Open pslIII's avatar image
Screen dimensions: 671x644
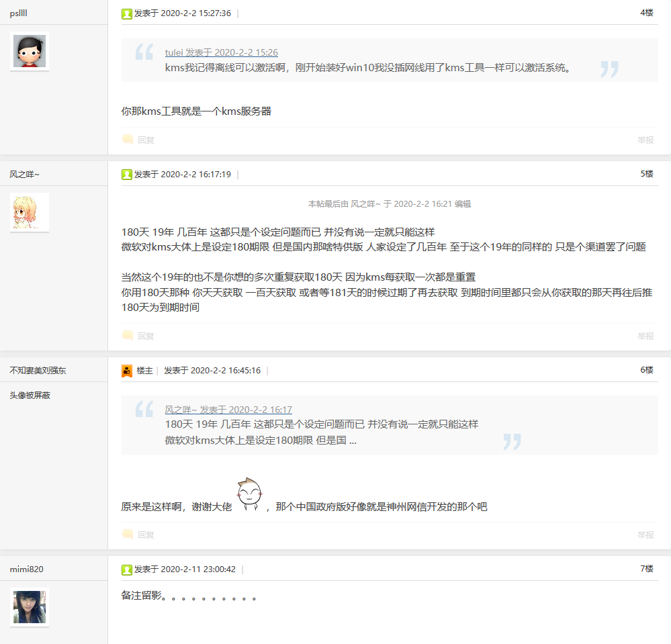coord(30,51)
